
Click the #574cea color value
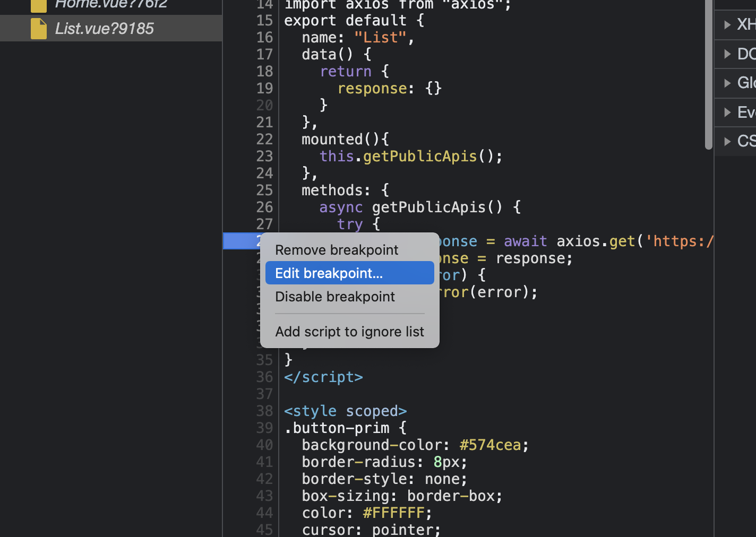click(x=490, y=445)
